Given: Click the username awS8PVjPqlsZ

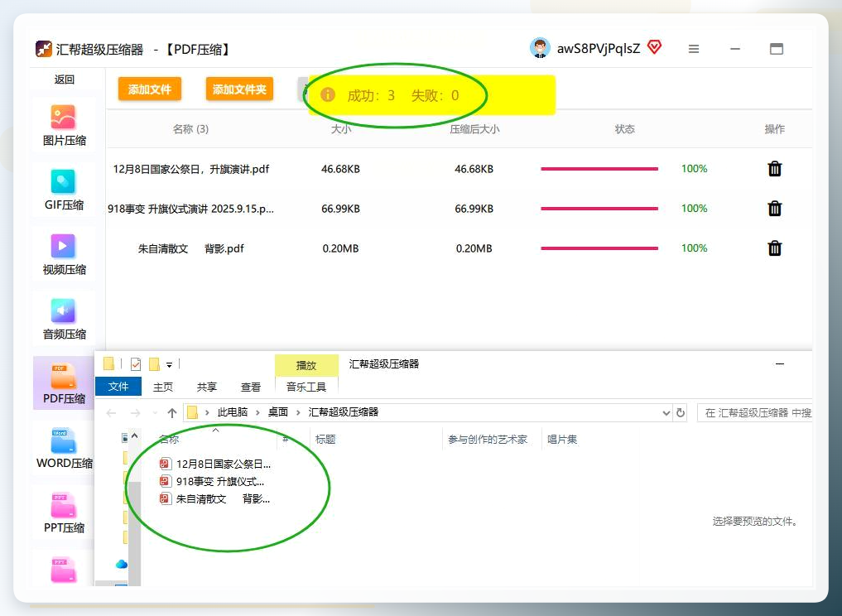Looking at the screenshot, I should pyautogui.click(x=599, y=49).
